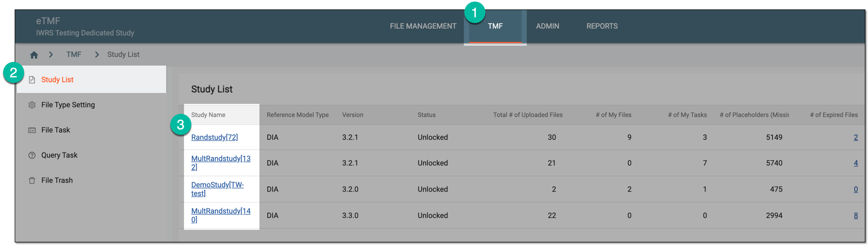Click the Study List breadcrumb item
This screenshot has width=868, height=245.
click(123, 55)
